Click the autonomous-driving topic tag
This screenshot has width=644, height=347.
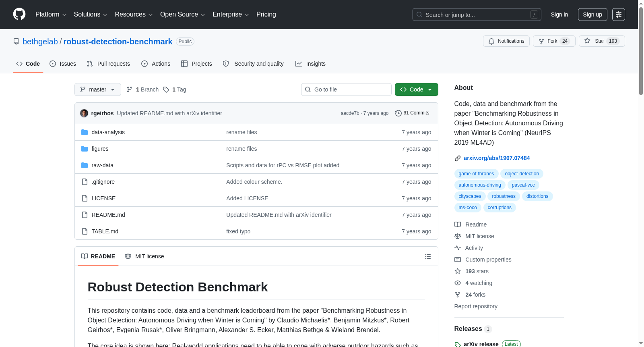pos(480,185)
